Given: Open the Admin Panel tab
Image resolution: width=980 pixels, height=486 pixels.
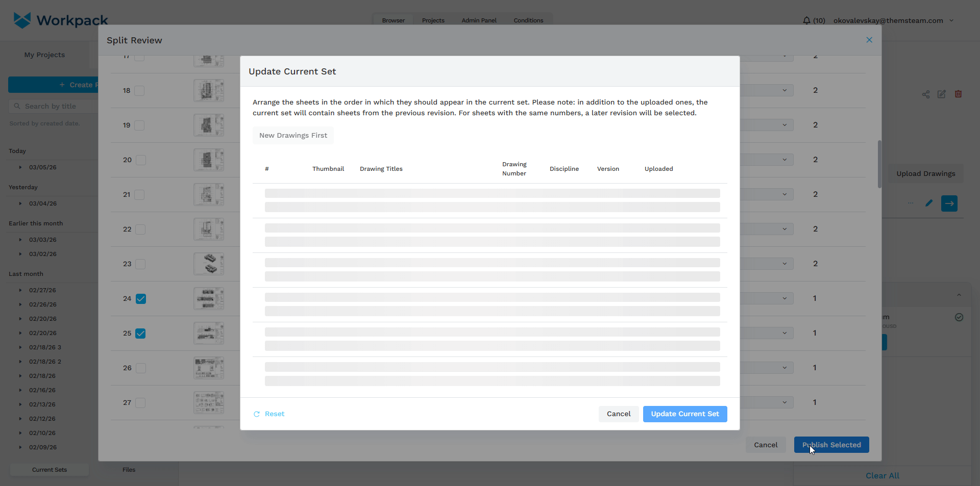Looking at the screenshot, I should coord(479,20).
